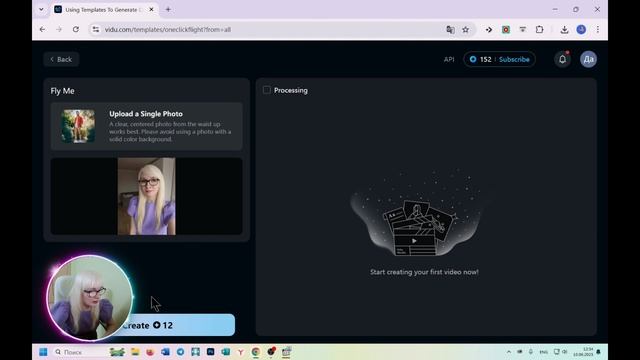Go Back to the templates list
The height and width of the screenshot is (360, 640).
61,59
